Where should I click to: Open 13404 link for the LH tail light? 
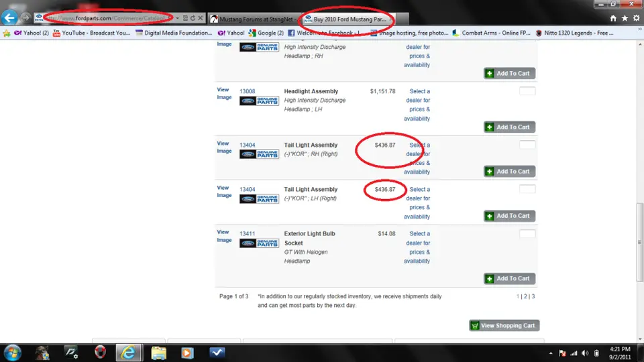248,189
